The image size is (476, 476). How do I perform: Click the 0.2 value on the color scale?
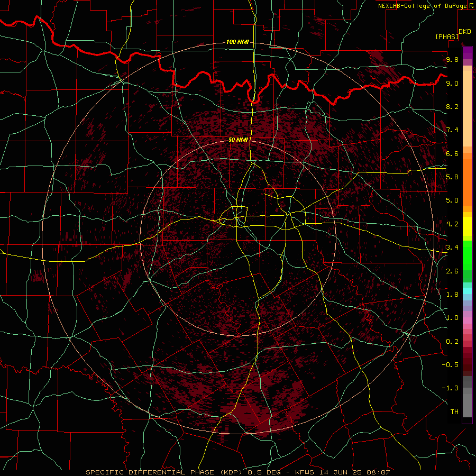pos(452,342)
